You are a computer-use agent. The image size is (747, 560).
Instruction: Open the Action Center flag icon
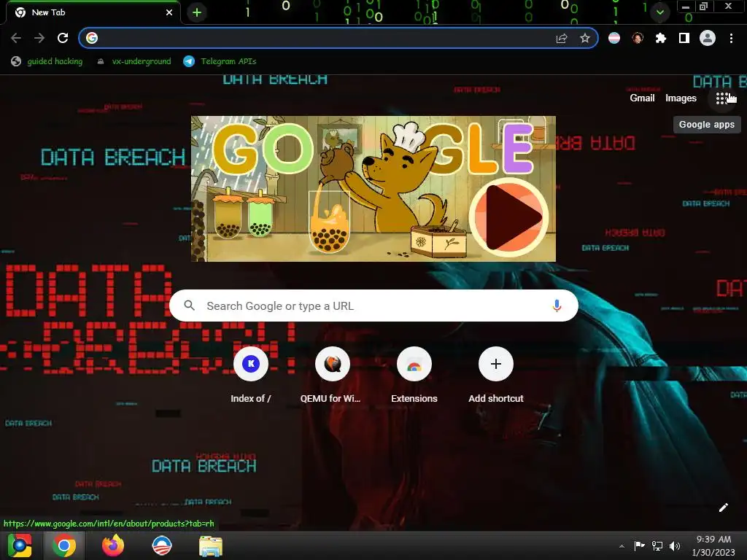point(639,545)
